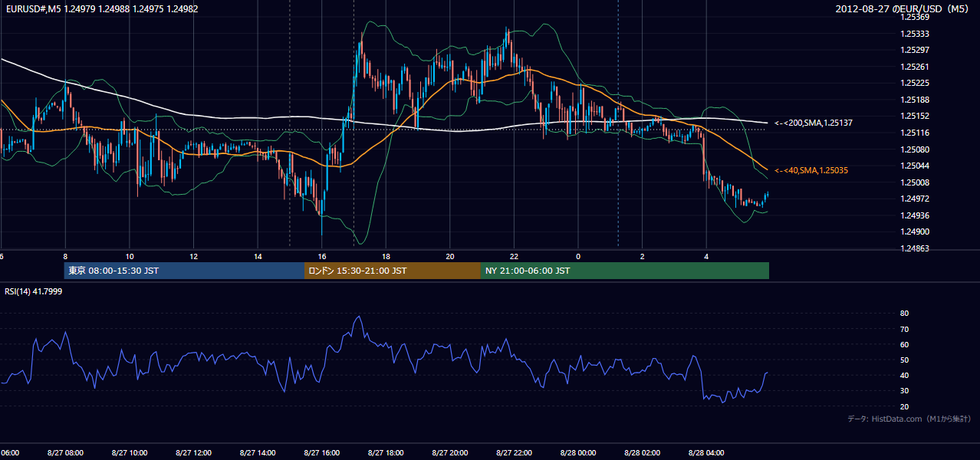The image size is (980, 460).
Task: Click the 8/27 20:00 time axis label
Action: pos(449,453)
